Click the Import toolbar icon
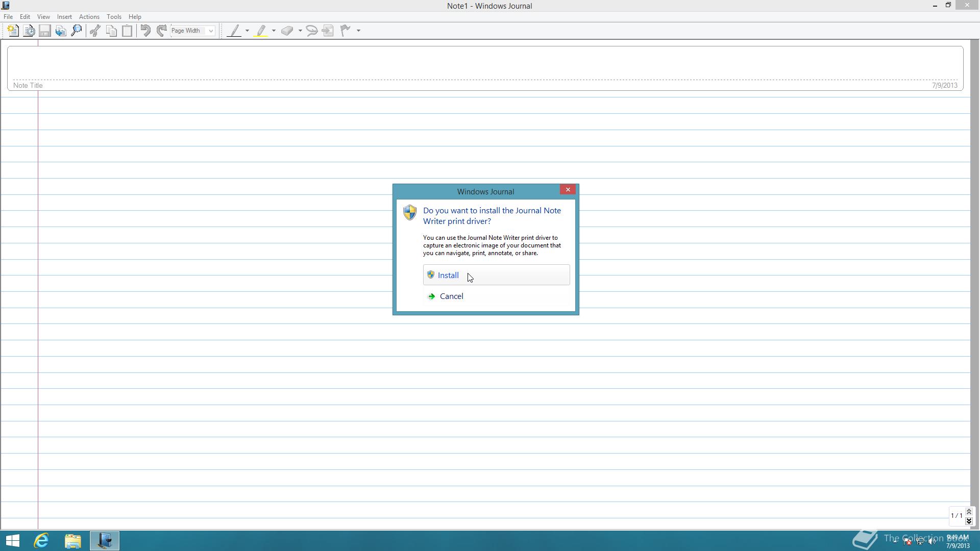This screenshot has width=980, height=551. point(61,31)
